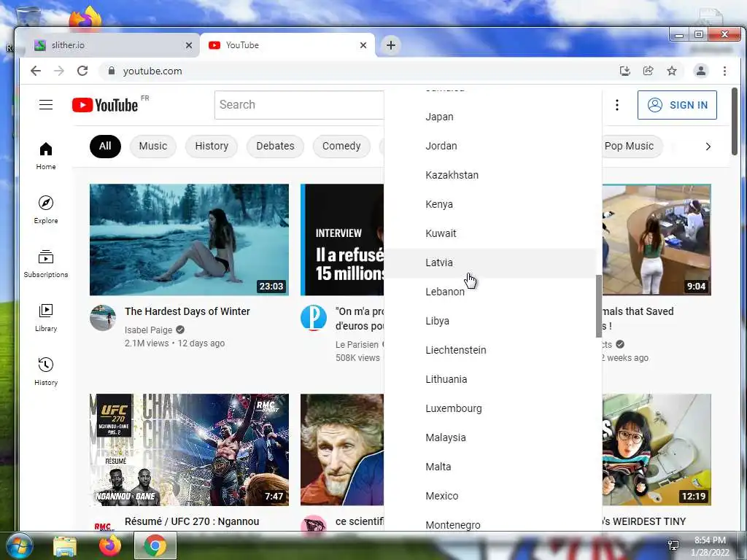Open File Explorer from the taskbar
Viewport: 747px width, 560px height.
(x=65, y=545)
